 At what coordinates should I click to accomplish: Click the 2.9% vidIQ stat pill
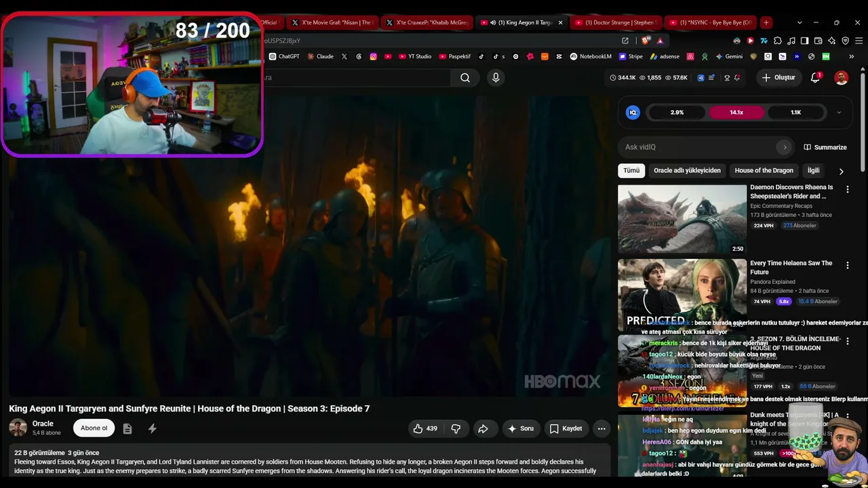[x=677, y=113]
